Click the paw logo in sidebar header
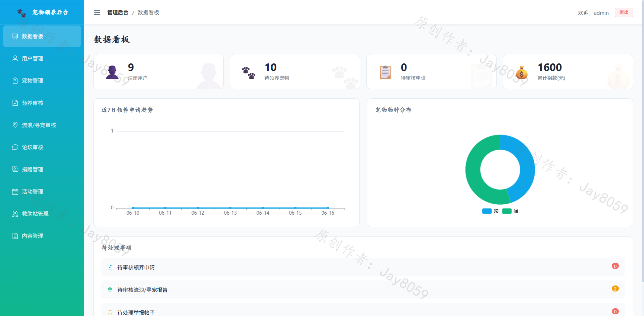Image resolution: width=644 pixels, height=316 pixels. [x=22, y=13]
